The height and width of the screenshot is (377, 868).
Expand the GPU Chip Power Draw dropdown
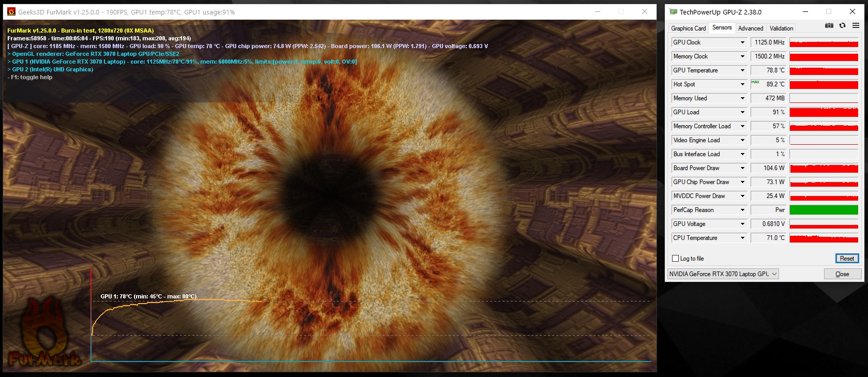[x=742, y=182]
